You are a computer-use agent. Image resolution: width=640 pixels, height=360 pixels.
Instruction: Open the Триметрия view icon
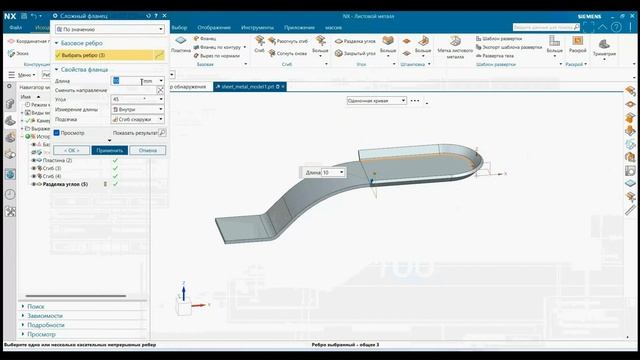coord(604,47)
